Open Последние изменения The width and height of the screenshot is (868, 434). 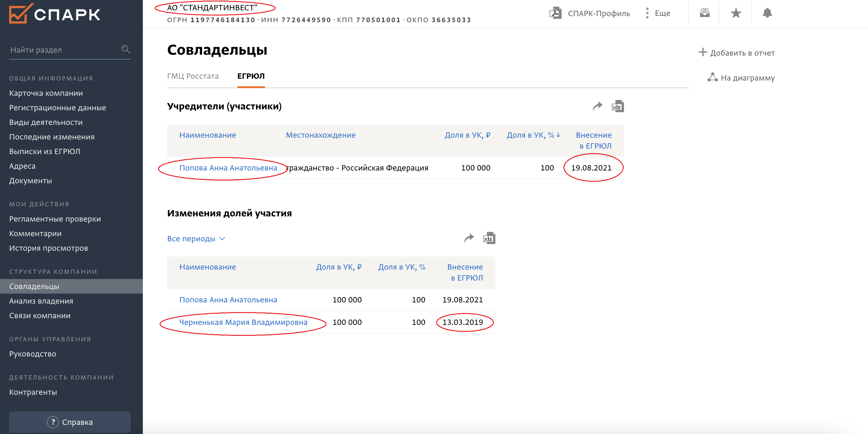pos(52,137)
